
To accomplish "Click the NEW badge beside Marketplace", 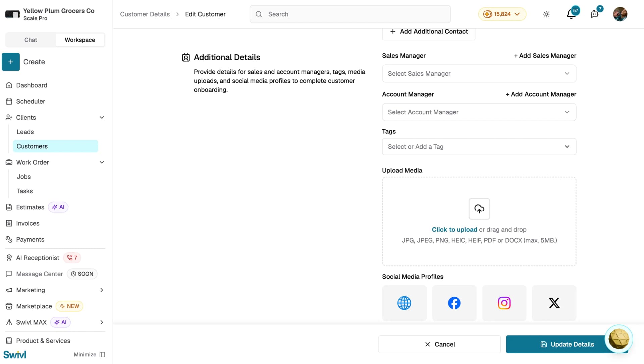I will point(69,306).
